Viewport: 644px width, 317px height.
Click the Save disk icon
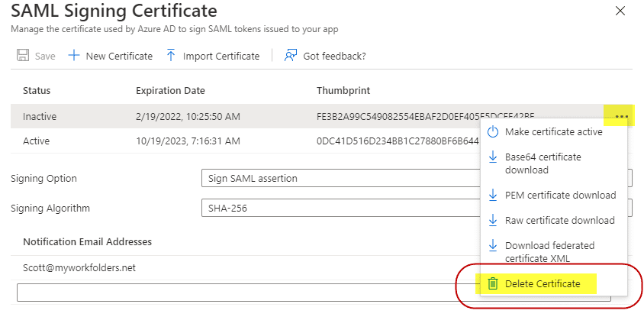pos(23,56)
